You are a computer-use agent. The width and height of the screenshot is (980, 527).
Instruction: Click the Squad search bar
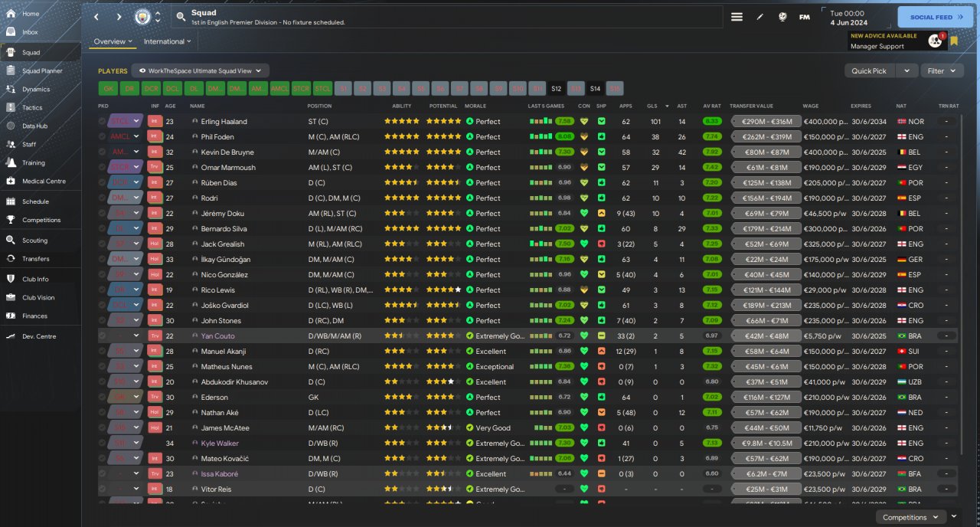coord(447,17)
